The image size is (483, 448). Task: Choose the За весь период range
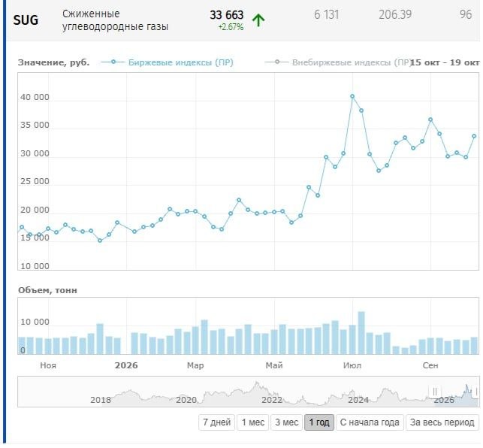pos(442,422)
